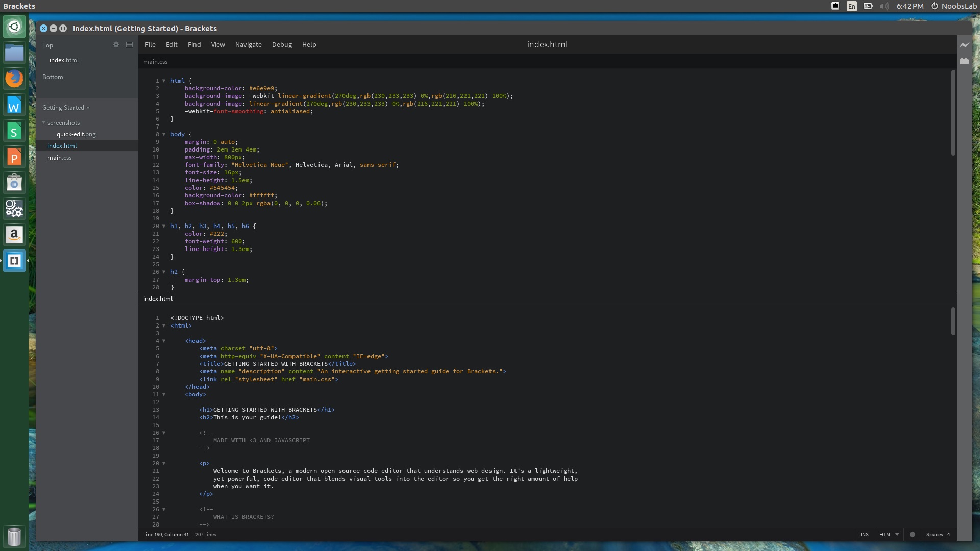Click the 6:42 PM clock
980x551 pixels.
(x=910, y=6)
